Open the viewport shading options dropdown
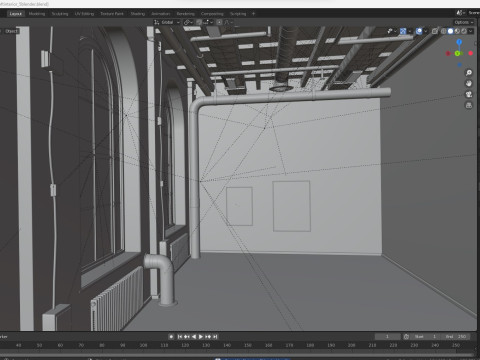Image resolution: width=480 pixels, height=360 pixels. pyautogui.click(x=470, y=31)
